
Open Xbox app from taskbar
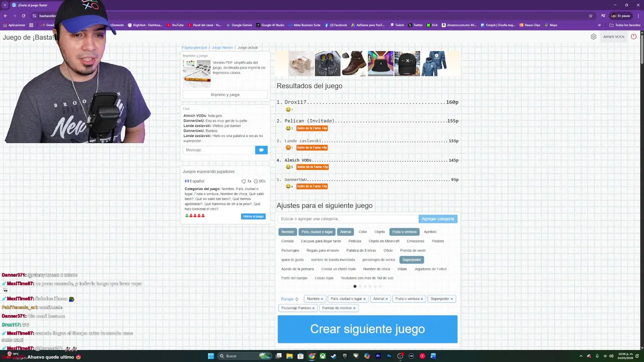click(x=323, y=356)
